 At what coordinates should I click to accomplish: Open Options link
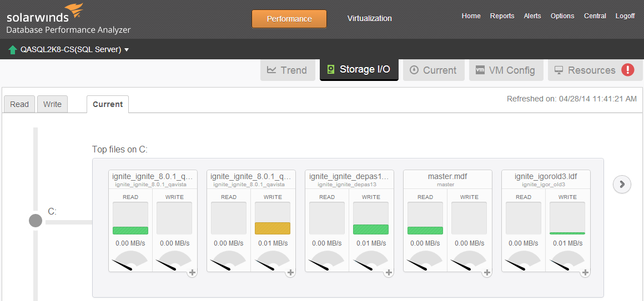pos(562,16)
